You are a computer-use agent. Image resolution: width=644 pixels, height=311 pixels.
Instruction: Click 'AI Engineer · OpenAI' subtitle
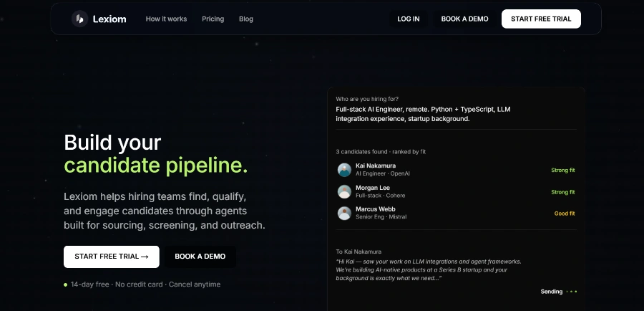(x=382, y=173)
